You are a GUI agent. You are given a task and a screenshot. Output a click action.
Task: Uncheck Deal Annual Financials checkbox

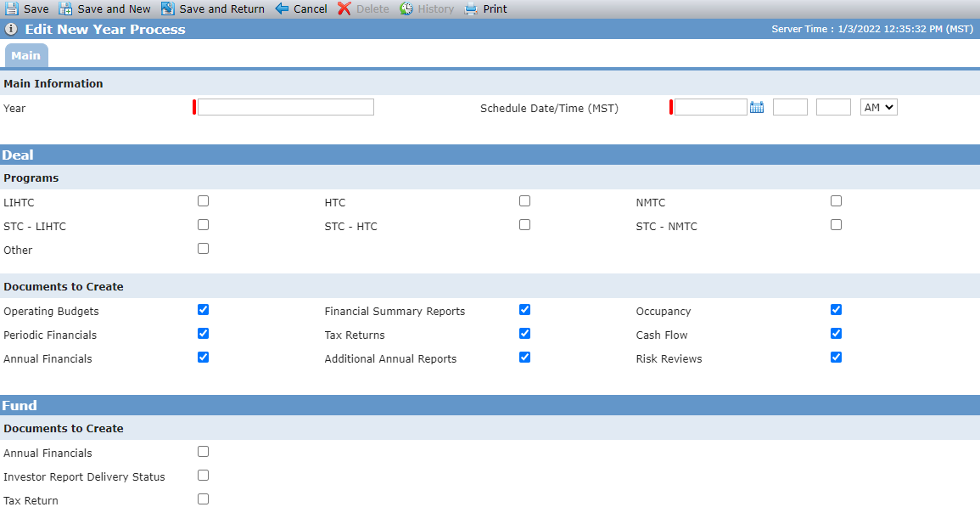pyautogui.click(x=203, y=357)
